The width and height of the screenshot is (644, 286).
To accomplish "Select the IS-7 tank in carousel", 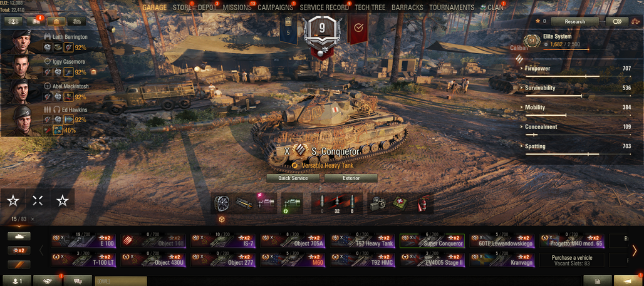I will (x=222, y=241).
